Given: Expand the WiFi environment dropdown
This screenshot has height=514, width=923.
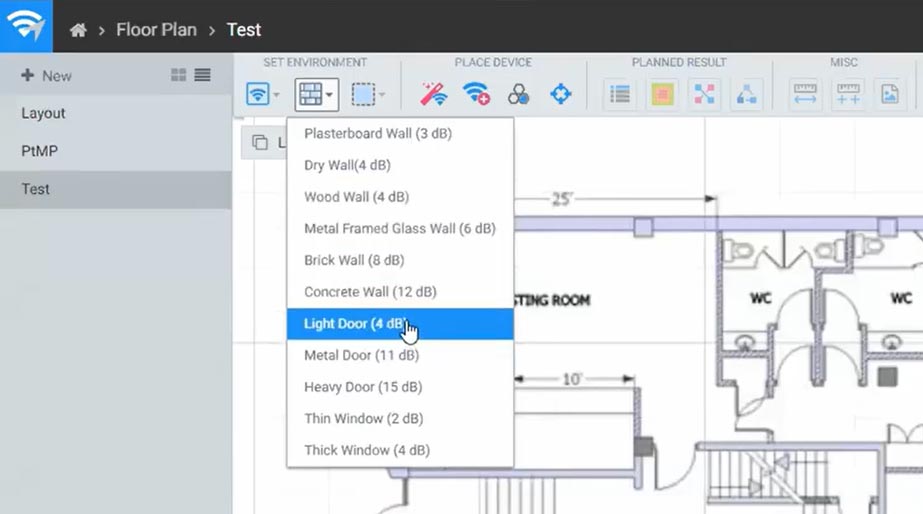Looking at the screenshot, I should coord(263,95).
